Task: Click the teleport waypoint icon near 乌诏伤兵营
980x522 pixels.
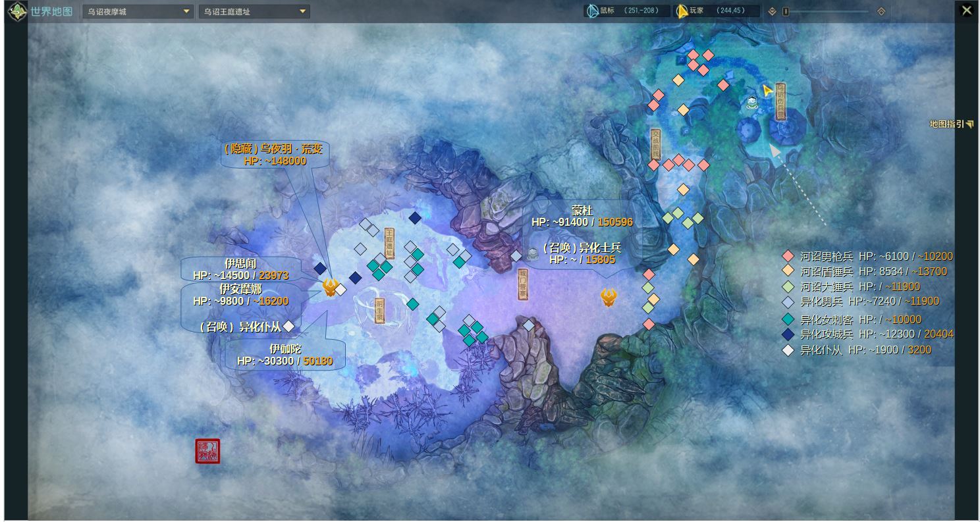Action: point(751,102)
